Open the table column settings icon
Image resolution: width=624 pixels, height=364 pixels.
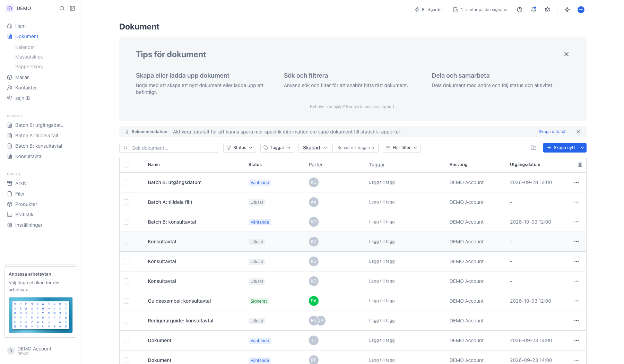click(580, 165)
